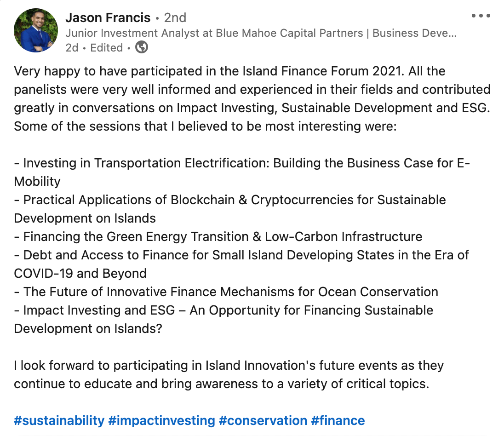Click the 2d post timestamp
The image size is (504, 436).
[x=72, y=48]
